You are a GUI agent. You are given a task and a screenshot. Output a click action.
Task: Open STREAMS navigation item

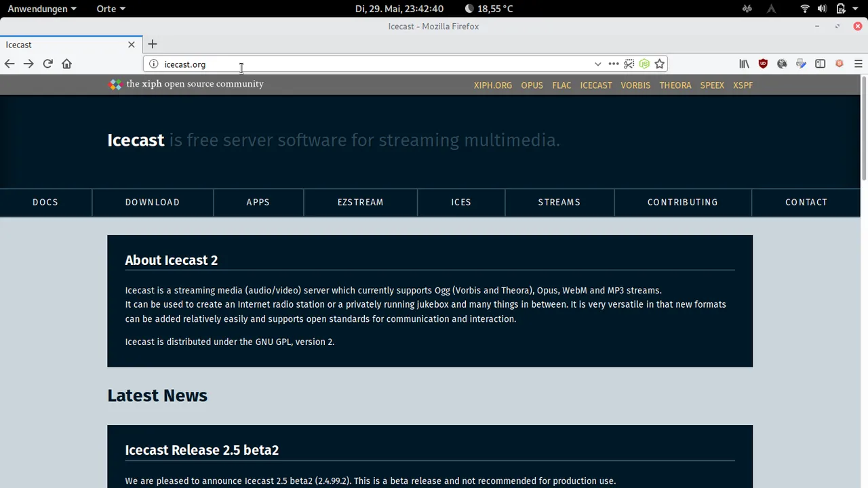[x=559, y=202]
